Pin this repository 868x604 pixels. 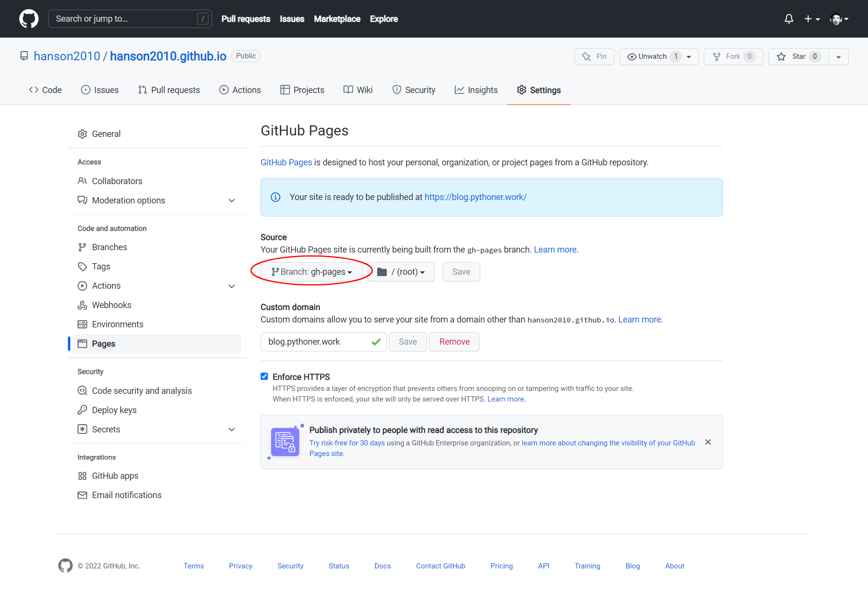(594, 56)
